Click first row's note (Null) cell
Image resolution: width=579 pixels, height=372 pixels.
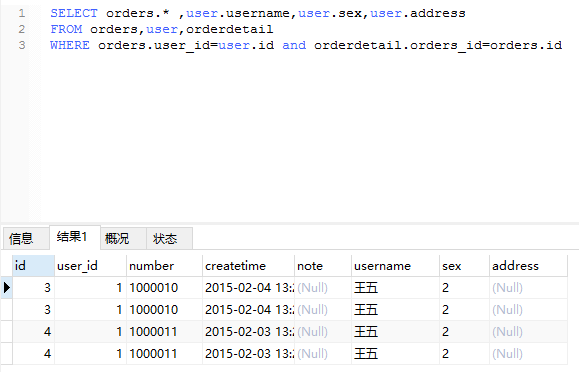click(323, 287)
